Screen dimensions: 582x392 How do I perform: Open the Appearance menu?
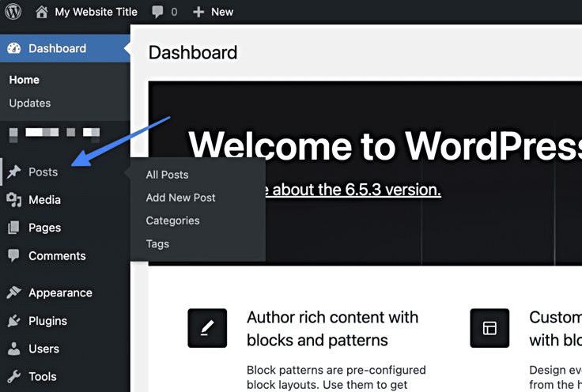(61, 293)
